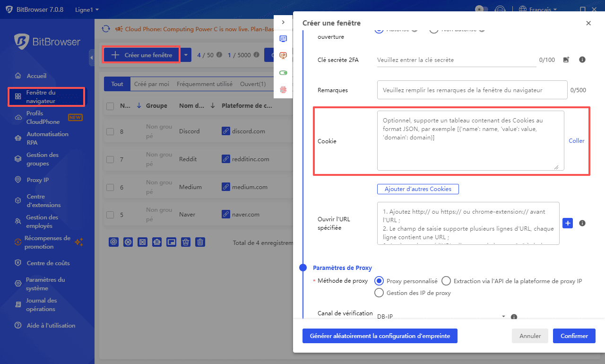
Task: Click the IP monitor icon in side strip
Action: click(283, 55)
